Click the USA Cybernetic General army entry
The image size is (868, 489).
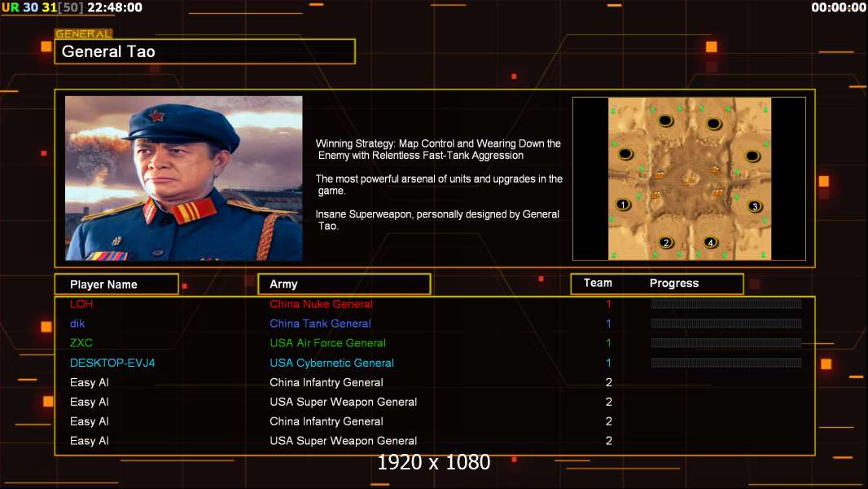331,363
